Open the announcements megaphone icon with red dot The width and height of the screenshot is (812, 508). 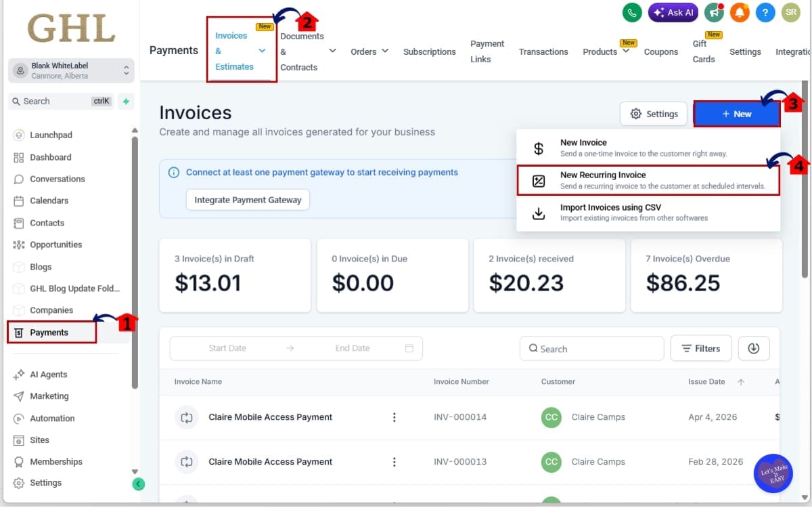tap(715, 12)
